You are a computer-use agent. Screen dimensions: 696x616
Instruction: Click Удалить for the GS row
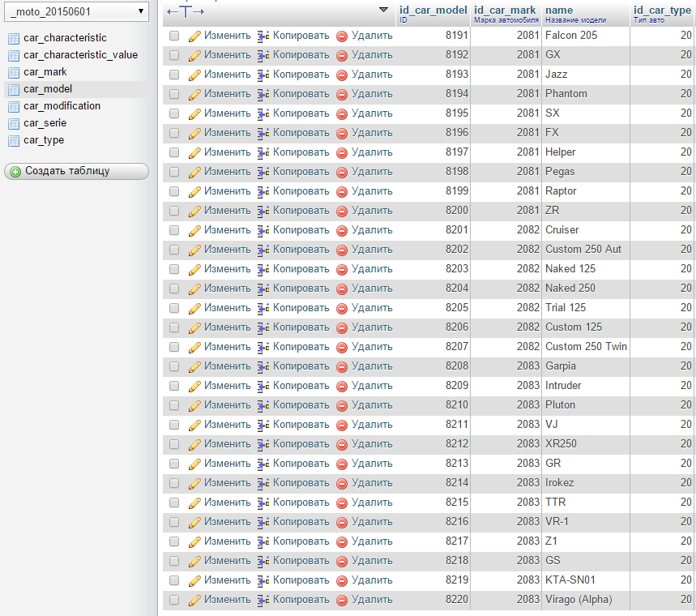(x=372, y=561)
